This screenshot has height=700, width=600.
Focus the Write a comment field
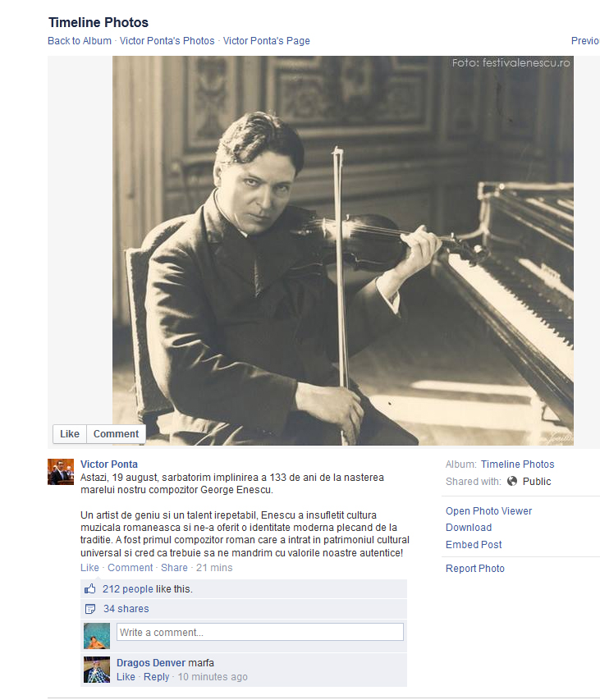click(260, 632)
